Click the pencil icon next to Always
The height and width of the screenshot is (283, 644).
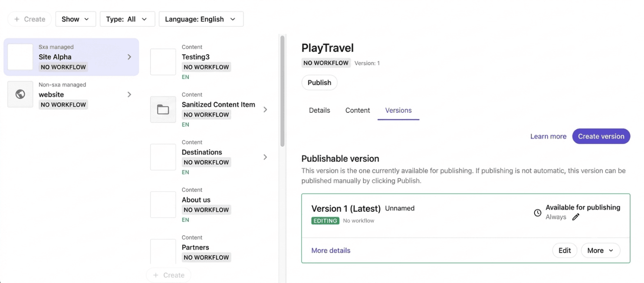point(576,217)
